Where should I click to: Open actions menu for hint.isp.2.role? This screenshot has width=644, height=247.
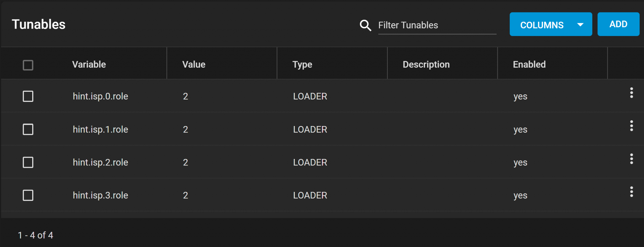click(x=631, y=159)
